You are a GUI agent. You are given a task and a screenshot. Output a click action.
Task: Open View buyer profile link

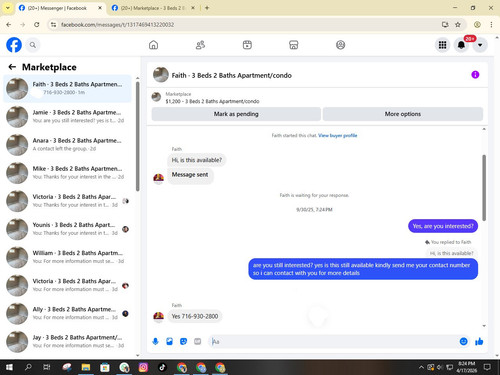337,135
